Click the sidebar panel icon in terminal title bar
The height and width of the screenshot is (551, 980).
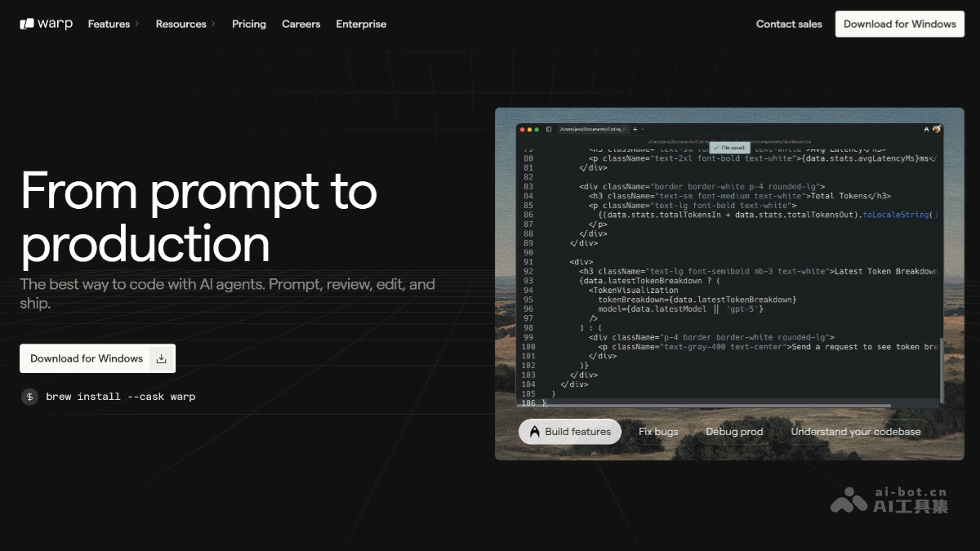tap(549, 129)
